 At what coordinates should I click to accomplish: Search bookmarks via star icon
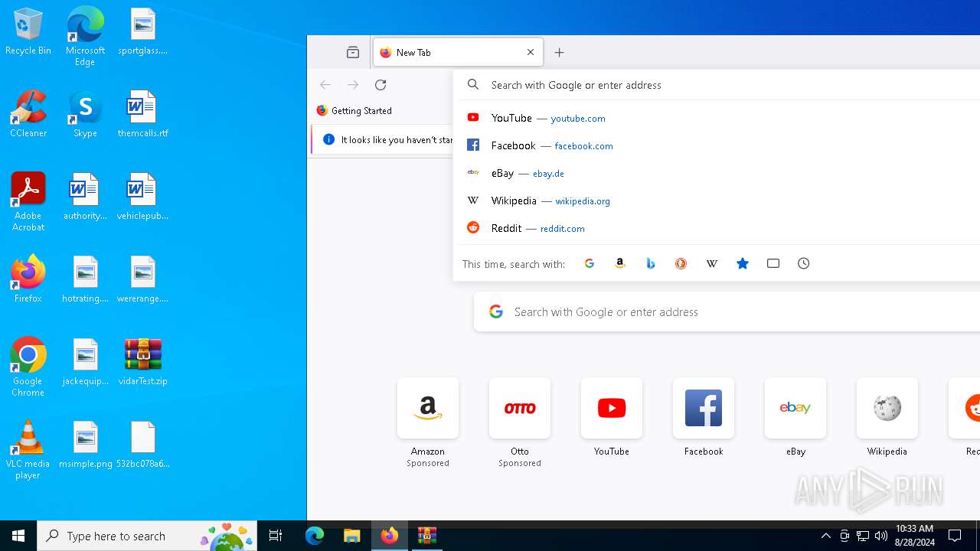743,263
